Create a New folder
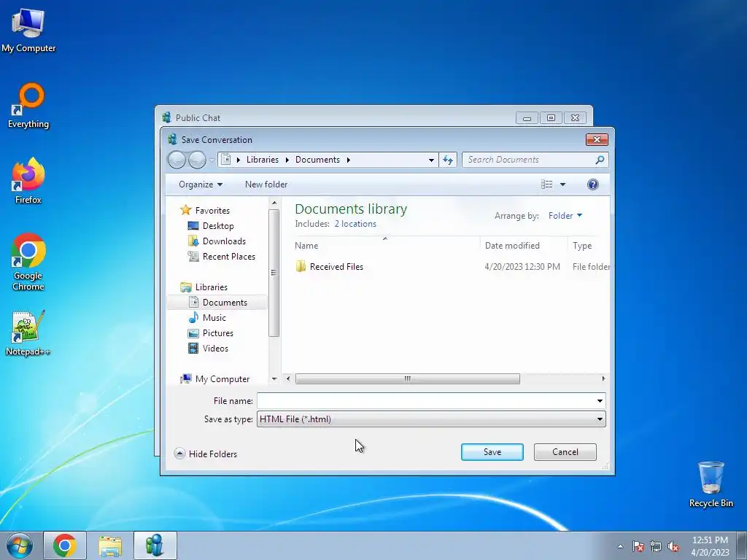The image size is (747, 560). 266,184
